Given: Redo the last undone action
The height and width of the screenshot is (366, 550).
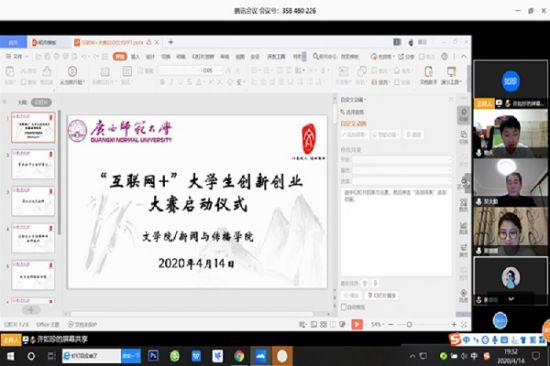Looking at the screenshot, I should click(96, 56).
